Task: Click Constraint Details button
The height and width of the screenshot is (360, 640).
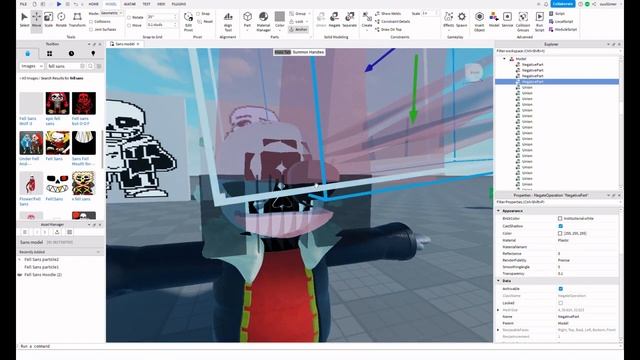Action: (392, 21)
